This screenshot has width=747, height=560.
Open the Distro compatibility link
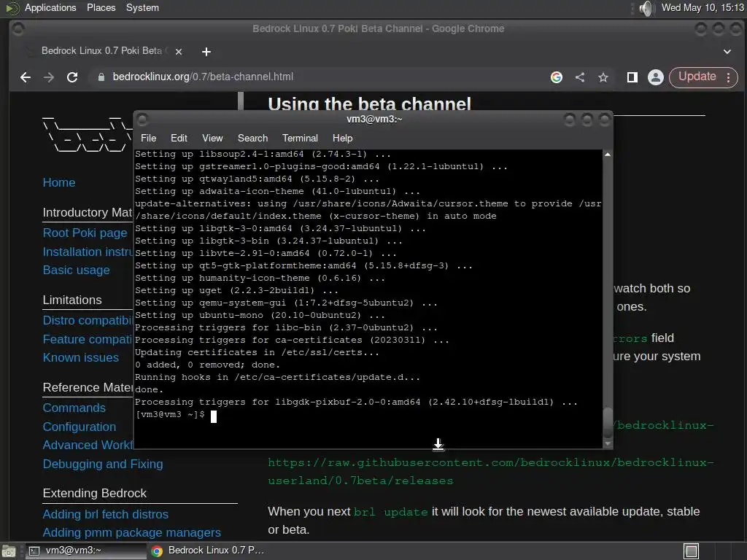(x=88, y=321)
